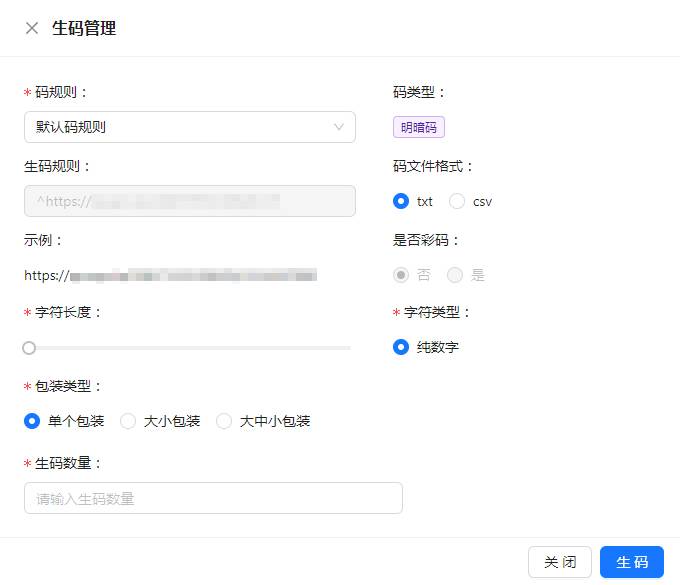Click the 是 radio under 是否彩码
The width and height of the screenshot is (680, 585).
[x=454, y=275]
